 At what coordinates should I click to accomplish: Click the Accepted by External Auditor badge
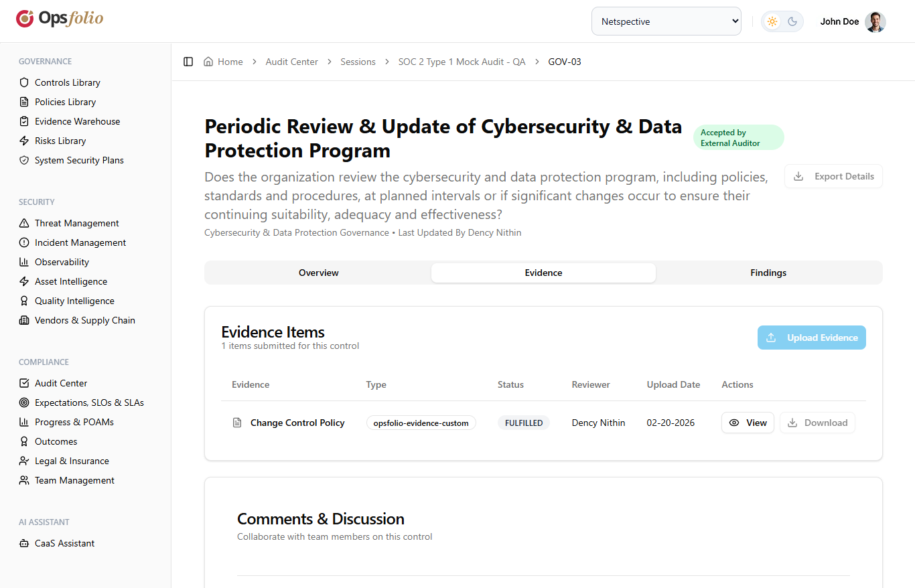coord(739,137)
